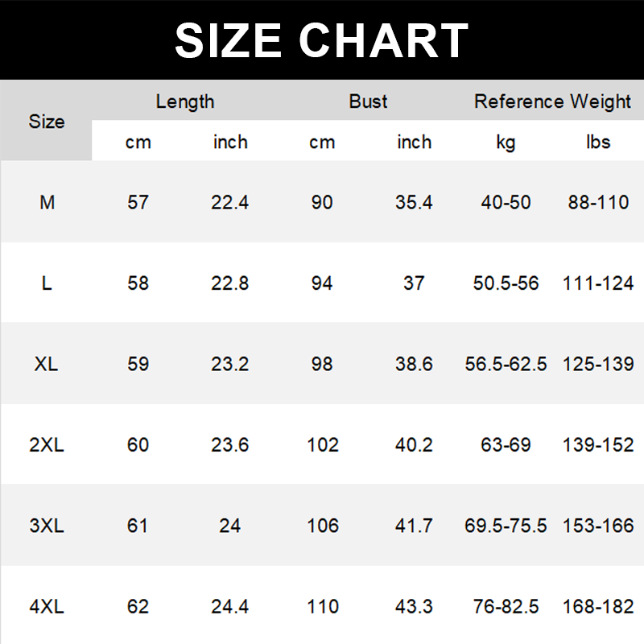Image resolution: width=644 pixels, height=644 pixels.
Task: Click the 50.5-56 kg weight cell
Action: pos(506,283)
